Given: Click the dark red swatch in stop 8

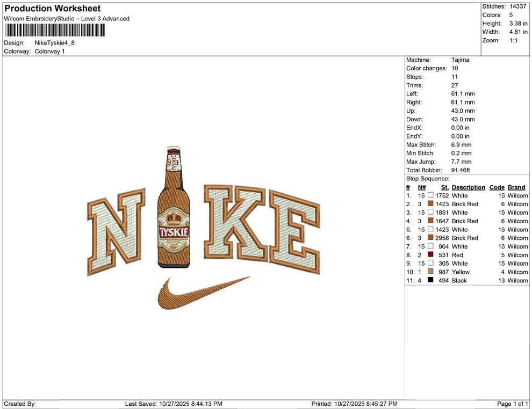Looking at the screenshot, I should [430, 254].
